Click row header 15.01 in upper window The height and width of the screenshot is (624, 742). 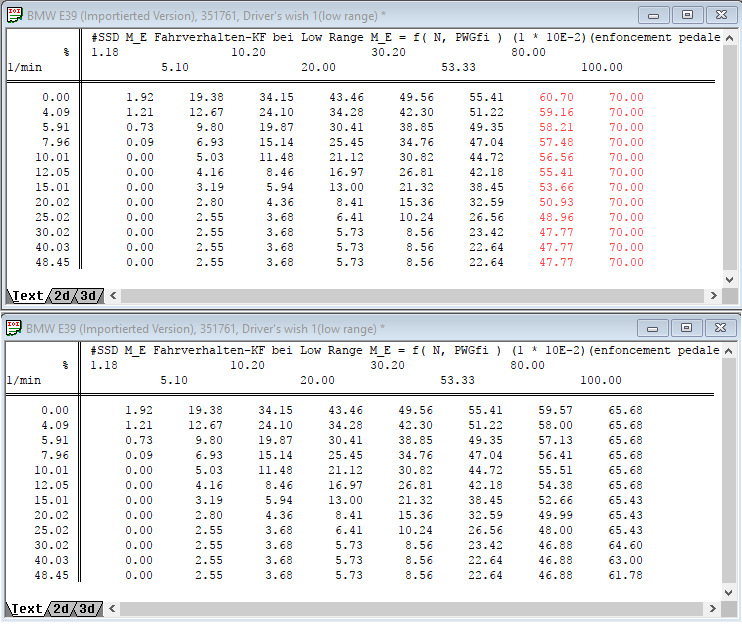click(x=52, y=187)
